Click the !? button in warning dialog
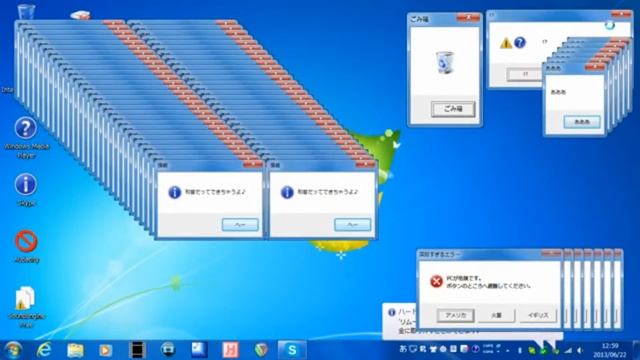Viewport: 640px width, 360px height. point(525,74)
